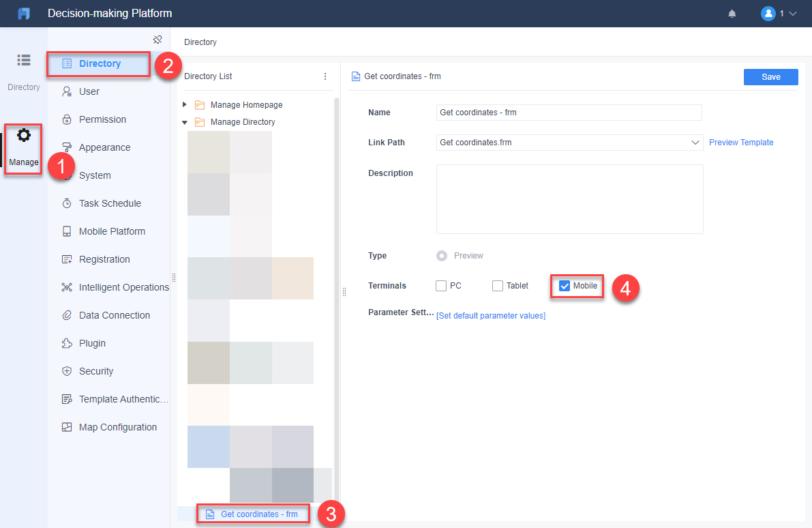This screenshot has height=528, width=812.
Task: Click the user avatar icon
Action: click(768, 14)
